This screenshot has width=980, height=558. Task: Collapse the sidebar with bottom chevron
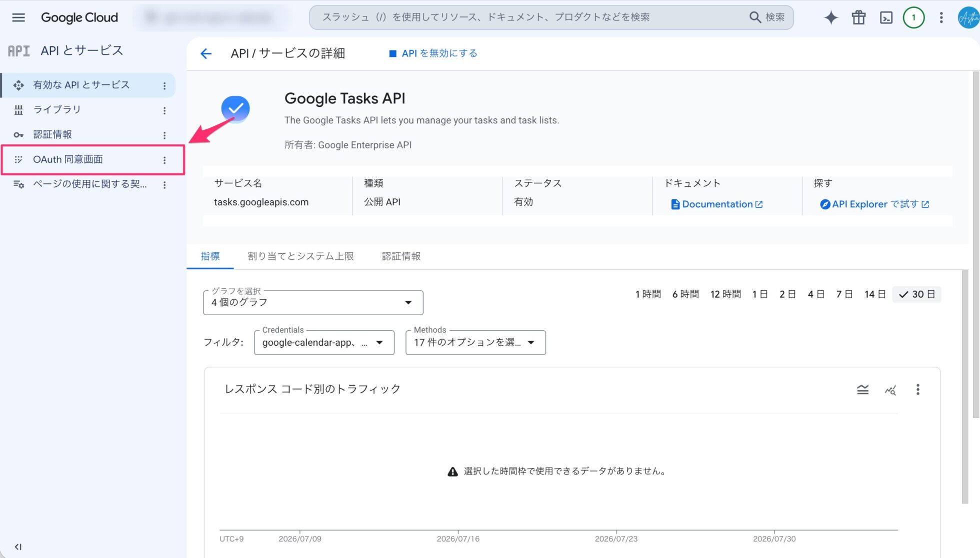pos(18,547)
